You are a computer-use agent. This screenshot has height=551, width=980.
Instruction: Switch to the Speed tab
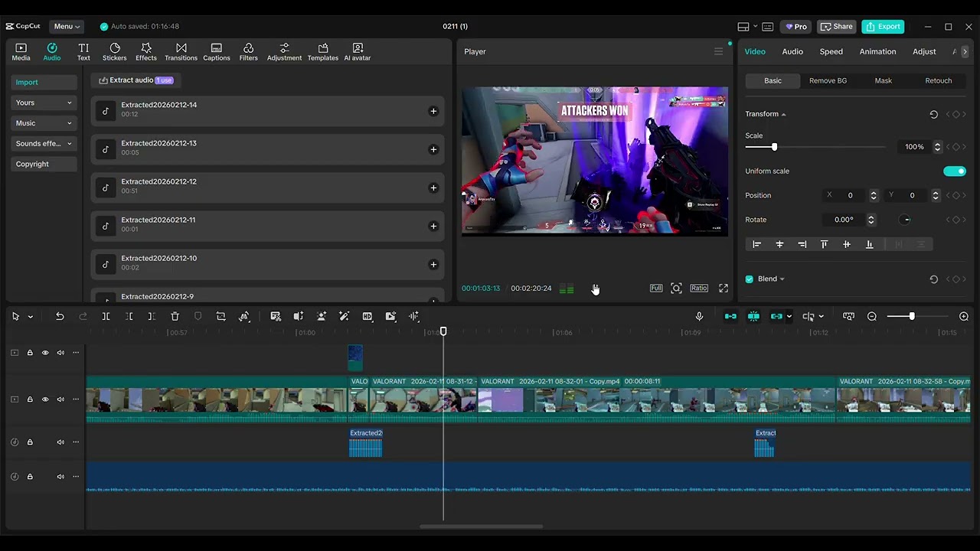[x=831, y=51]
